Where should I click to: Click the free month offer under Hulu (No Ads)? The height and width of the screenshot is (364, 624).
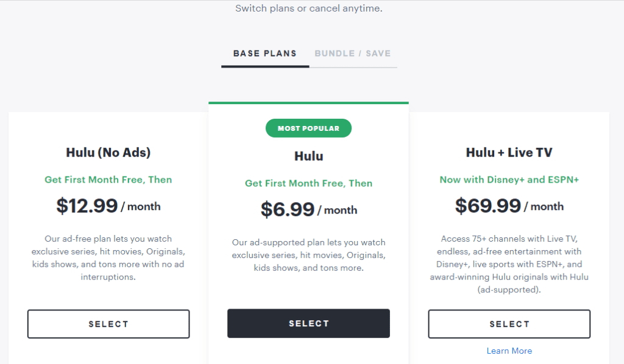point(108,180)
